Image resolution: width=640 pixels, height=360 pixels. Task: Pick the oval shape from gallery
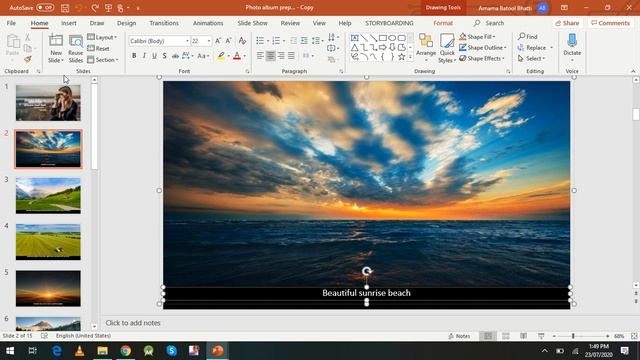coord(392,38)
